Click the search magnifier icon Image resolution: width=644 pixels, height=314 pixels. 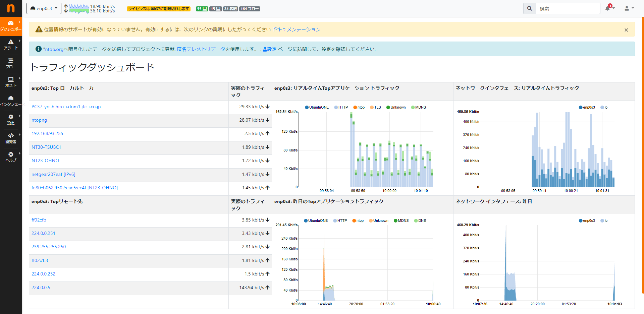coord(529,8)
